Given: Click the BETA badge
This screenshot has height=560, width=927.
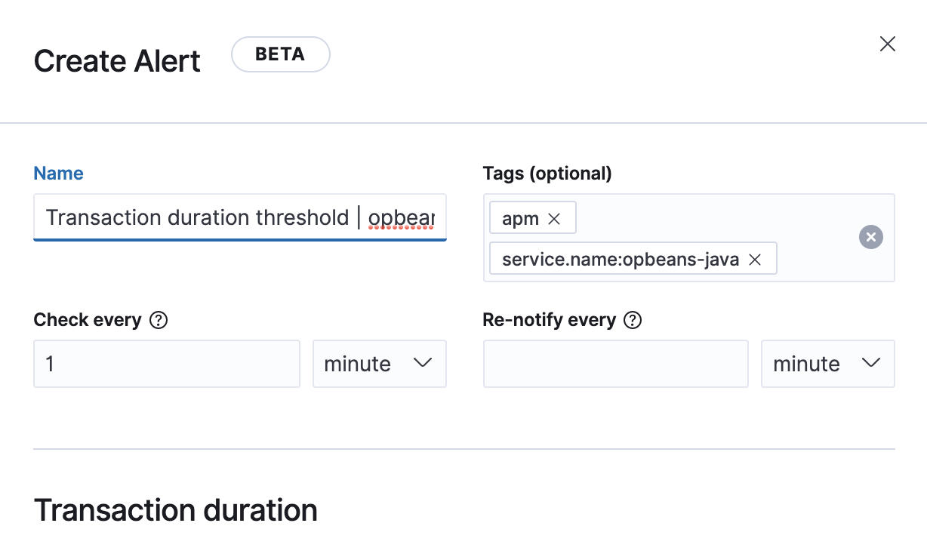Looking at the screenshot, I should coord(280,54).
